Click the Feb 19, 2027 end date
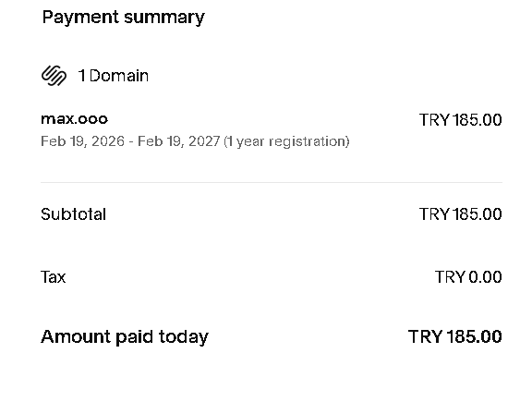Screen dimensions: 532x402 [179, 140]
